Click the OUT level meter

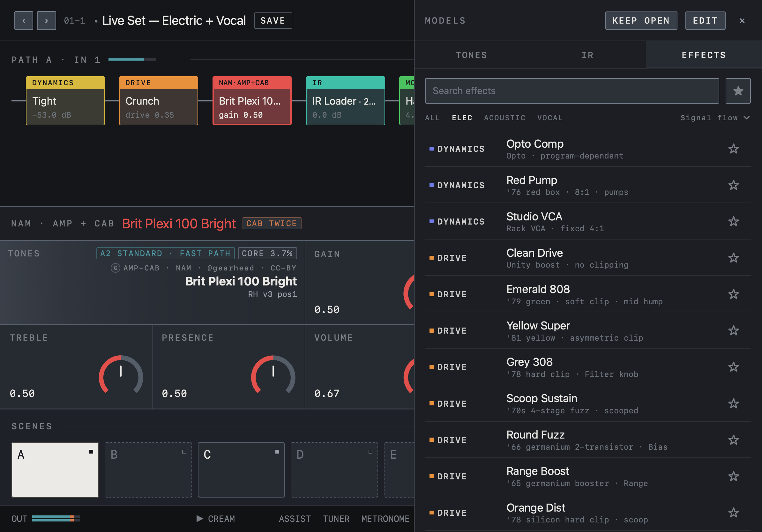56,518
